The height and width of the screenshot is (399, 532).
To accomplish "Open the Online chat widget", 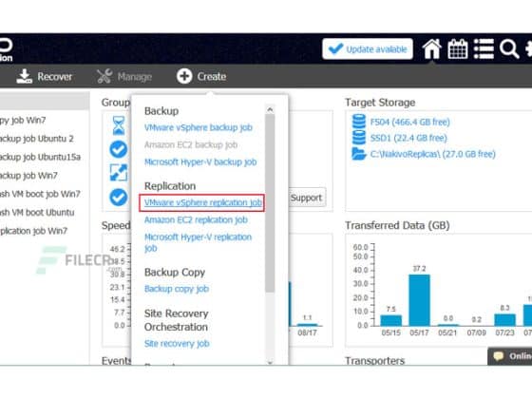I will pyautogui.click(x=510, y=356).
